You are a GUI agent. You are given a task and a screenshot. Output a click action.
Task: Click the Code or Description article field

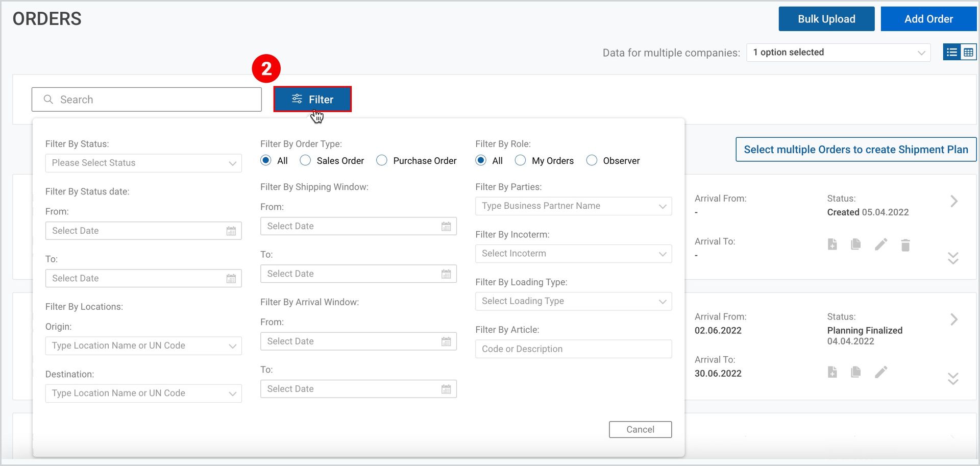click(x=573, y=349)
